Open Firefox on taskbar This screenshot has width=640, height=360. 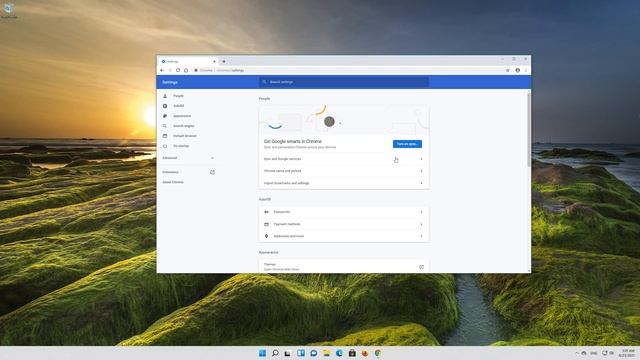[365, 353]
